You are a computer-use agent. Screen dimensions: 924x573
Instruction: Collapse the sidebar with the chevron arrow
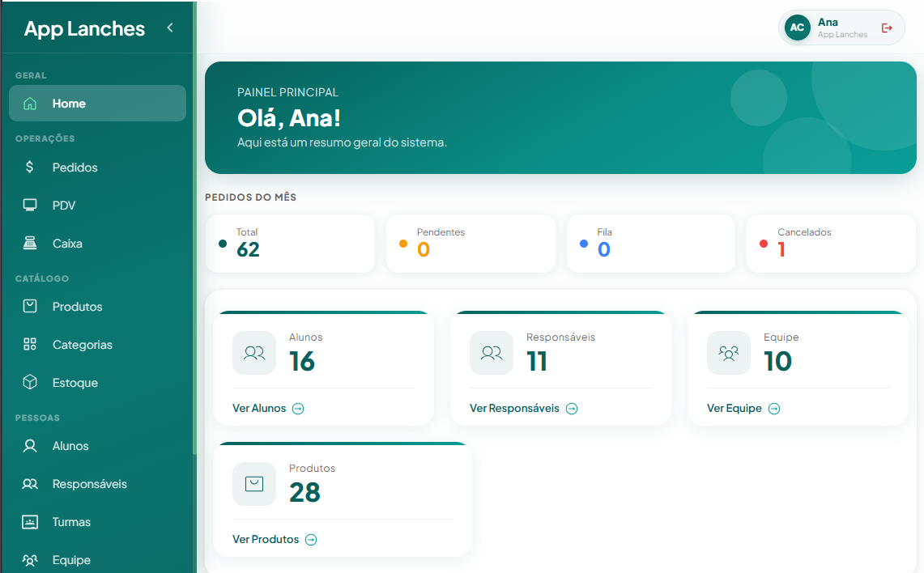(170, 28)
